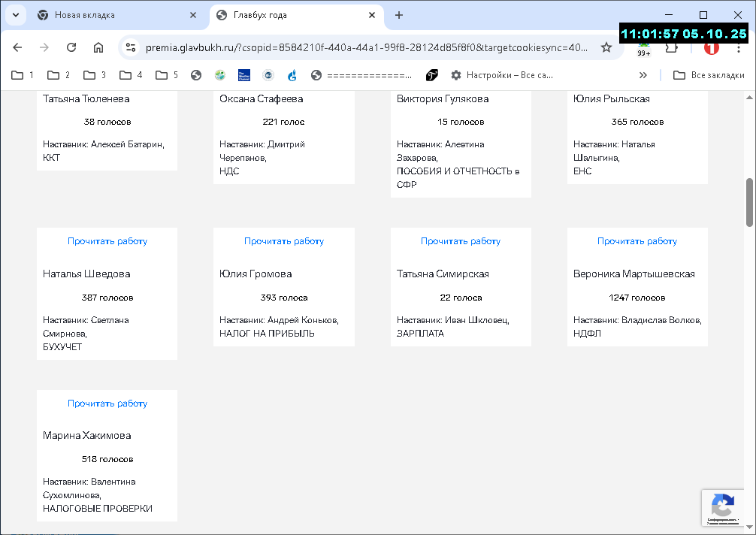Open the home page
Viewport: 756px width, 535px height.
coord(98,47)
